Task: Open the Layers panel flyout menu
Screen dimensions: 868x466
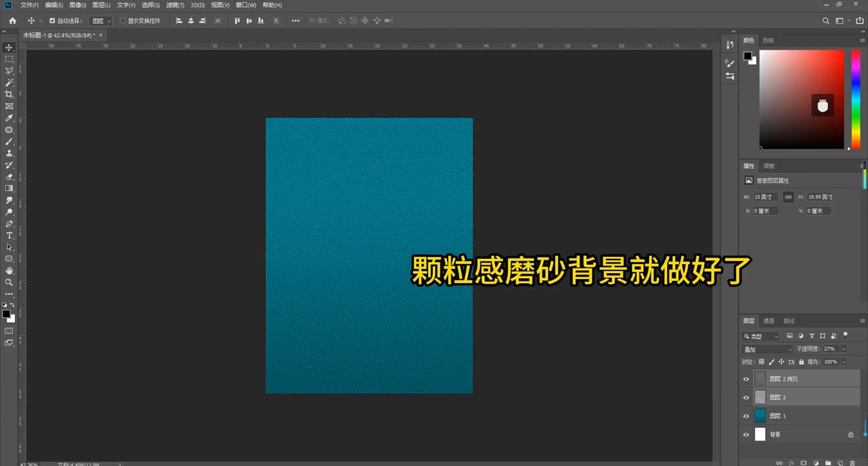Action: pyautogui.click(x=862, y=321)
